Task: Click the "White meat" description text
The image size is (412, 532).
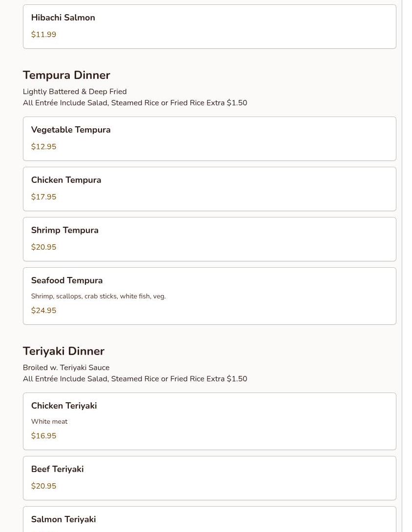Action: [49, 422]
